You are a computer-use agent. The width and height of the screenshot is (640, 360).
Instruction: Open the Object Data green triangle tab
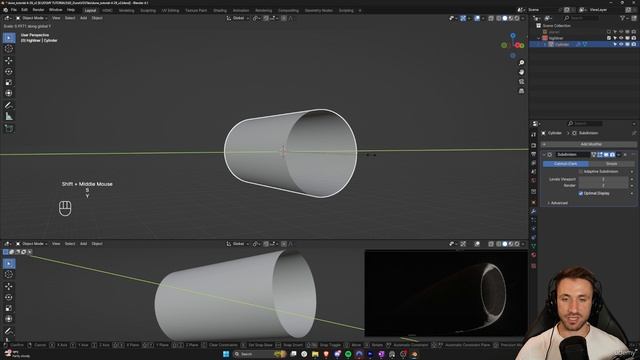[x=533, y=246]
